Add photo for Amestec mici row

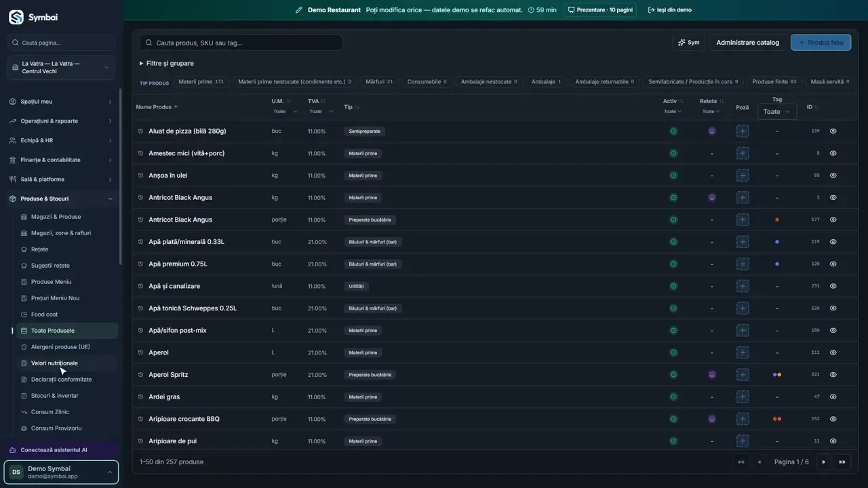click(x=743, y=153)
